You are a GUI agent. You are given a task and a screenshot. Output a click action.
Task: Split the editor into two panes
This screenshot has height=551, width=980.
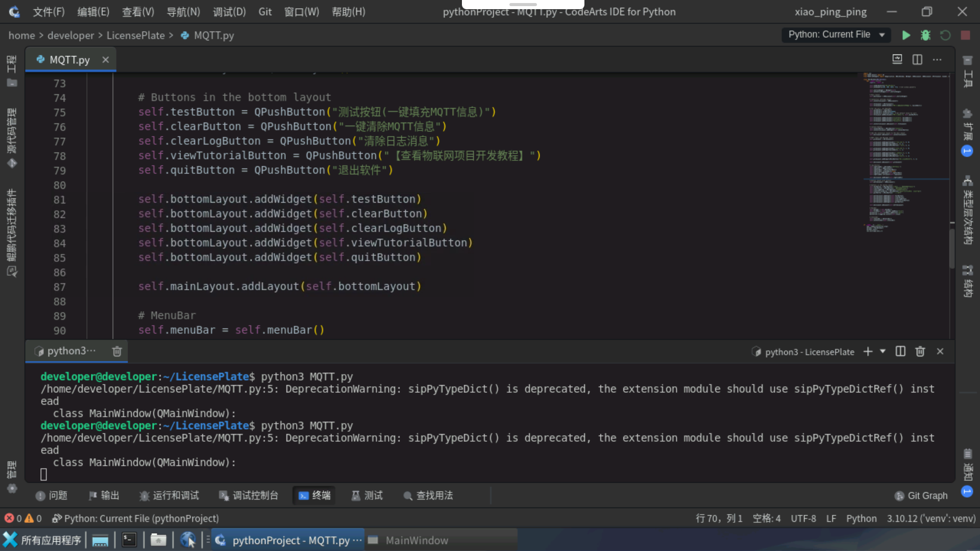(917, 60)
